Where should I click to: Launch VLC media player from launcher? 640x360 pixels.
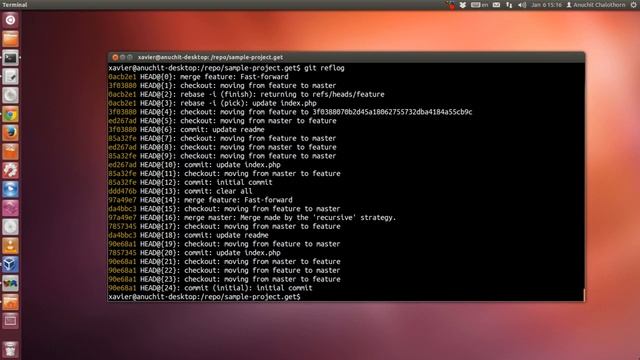pos(11,246)
